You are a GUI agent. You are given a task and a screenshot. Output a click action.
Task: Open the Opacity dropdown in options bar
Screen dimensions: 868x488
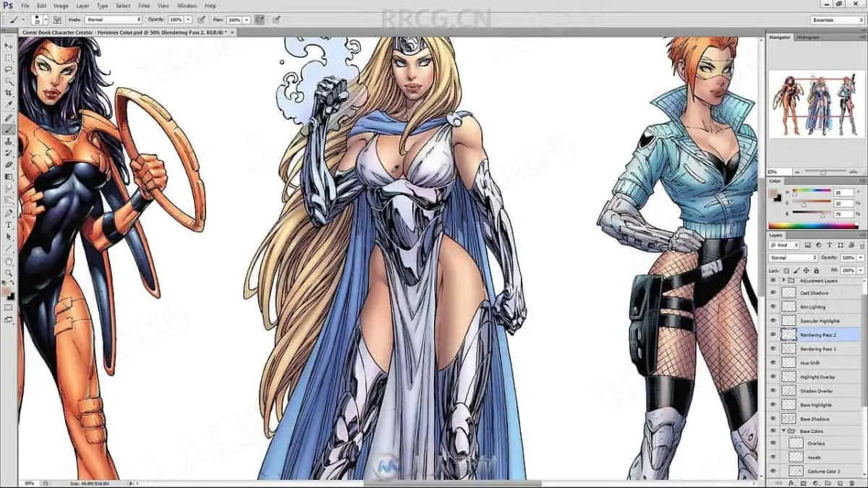coord(188,20)
